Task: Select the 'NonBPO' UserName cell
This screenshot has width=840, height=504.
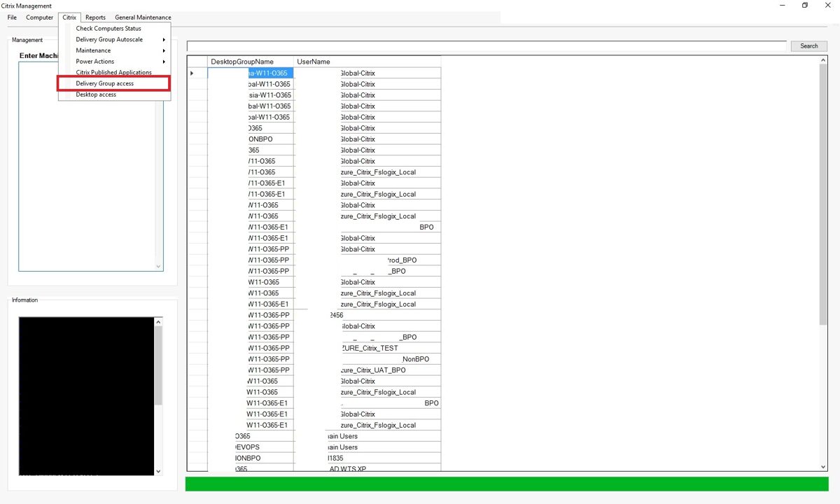Action: tap(367, 359)
